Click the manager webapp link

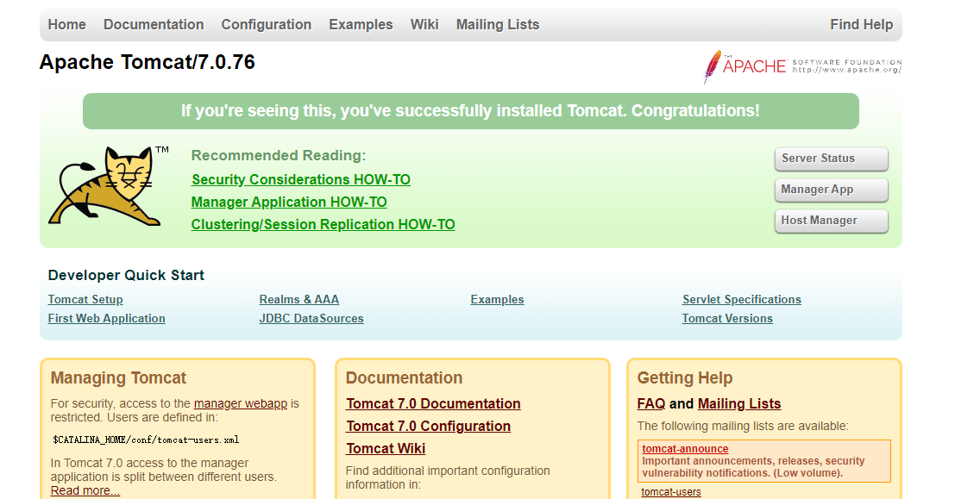click(241, 403)
